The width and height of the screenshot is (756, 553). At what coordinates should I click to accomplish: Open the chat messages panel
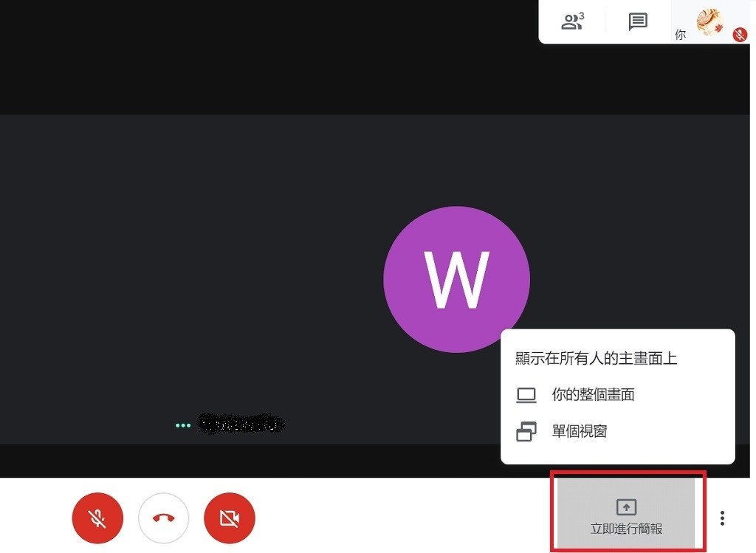point(637,21)
